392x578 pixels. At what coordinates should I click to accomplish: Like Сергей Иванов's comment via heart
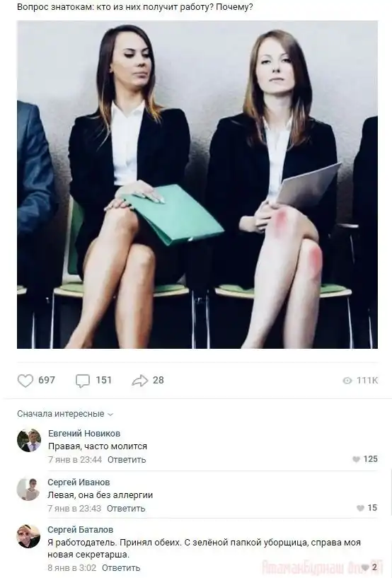coord(360,508)
